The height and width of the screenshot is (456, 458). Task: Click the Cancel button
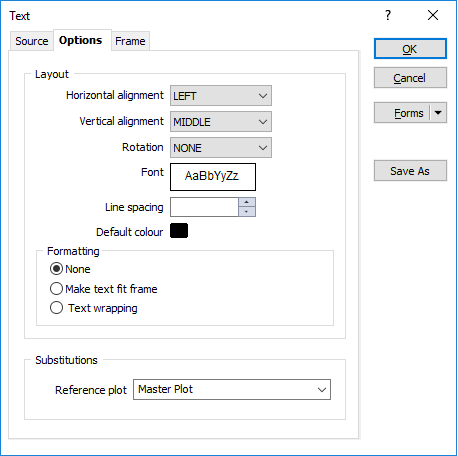point(410,78)
